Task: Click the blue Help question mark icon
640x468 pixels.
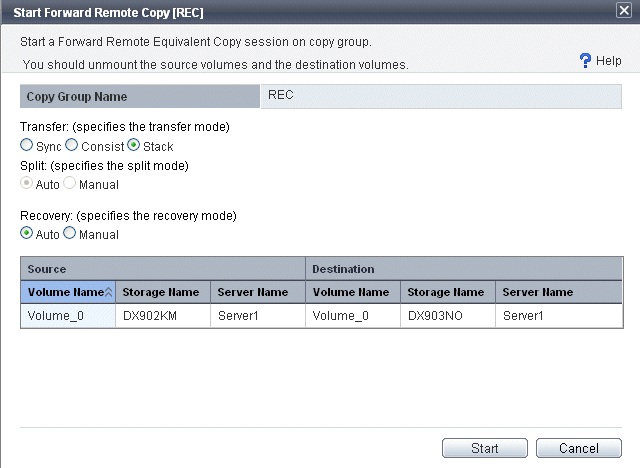Action: click(585, 61)
